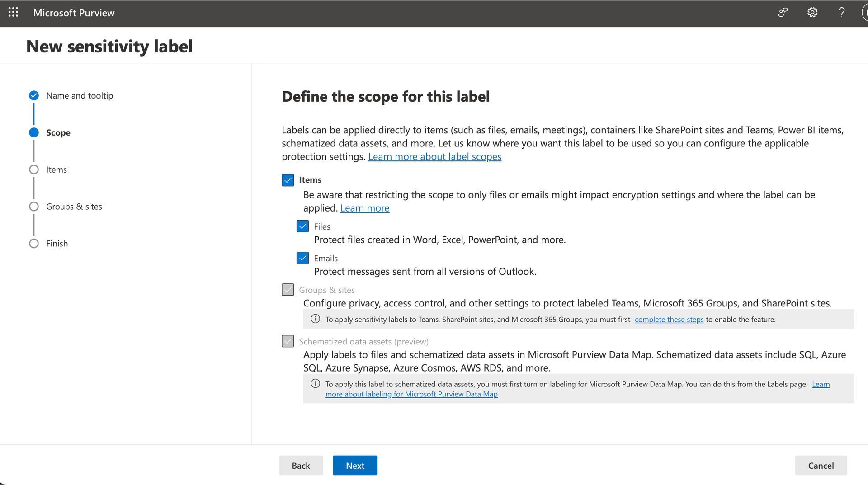Click the Microsoft Purview title in header
Viewport: 868px width, 485px height.
pyautogui.click(x=74, y=13)
